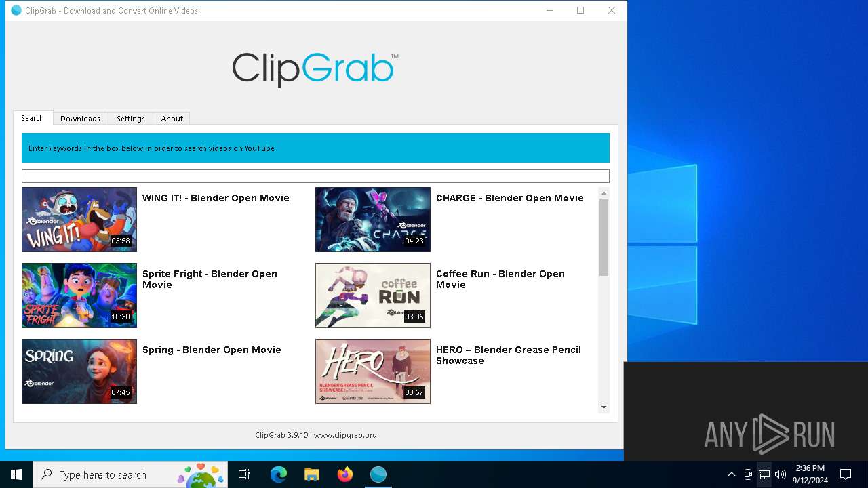Click the title HERO – Blender Grease Pencil Showcase
Screen dimensions: 868x488
coord(509,355)
